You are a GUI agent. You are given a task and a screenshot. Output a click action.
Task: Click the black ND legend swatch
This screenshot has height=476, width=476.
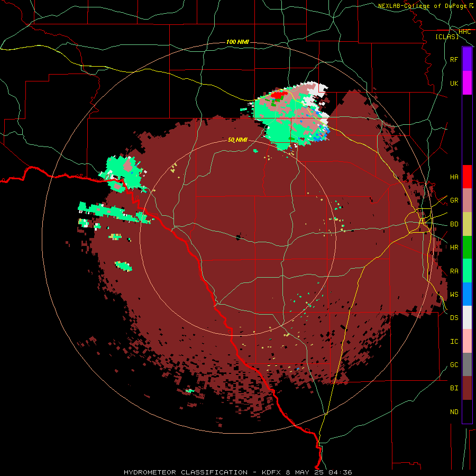467,411
